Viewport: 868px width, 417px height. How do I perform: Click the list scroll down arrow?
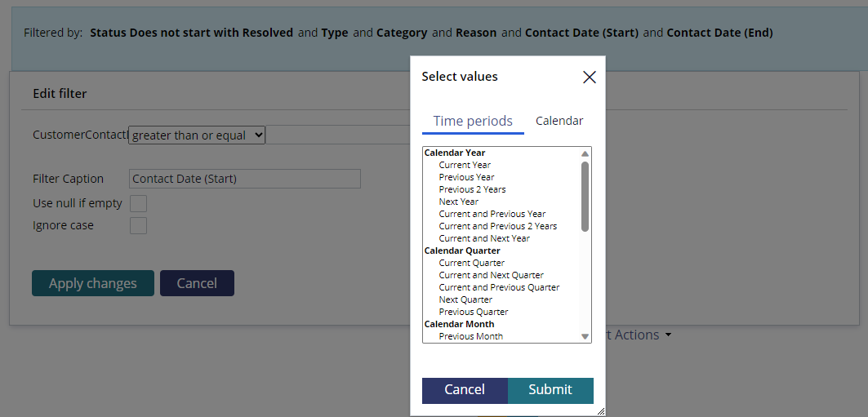(585, 336)
